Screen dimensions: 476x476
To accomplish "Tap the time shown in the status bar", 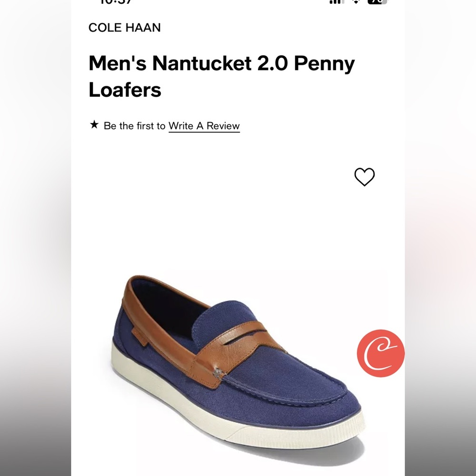I will coord(116,2).
